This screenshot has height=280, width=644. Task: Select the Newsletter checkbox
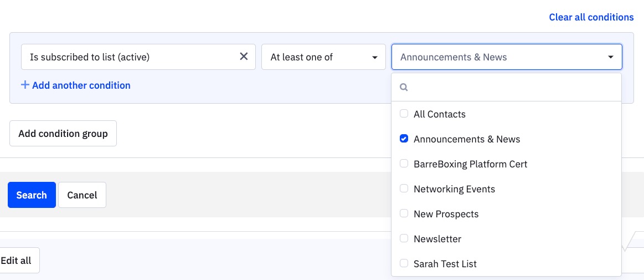[404, 238]
